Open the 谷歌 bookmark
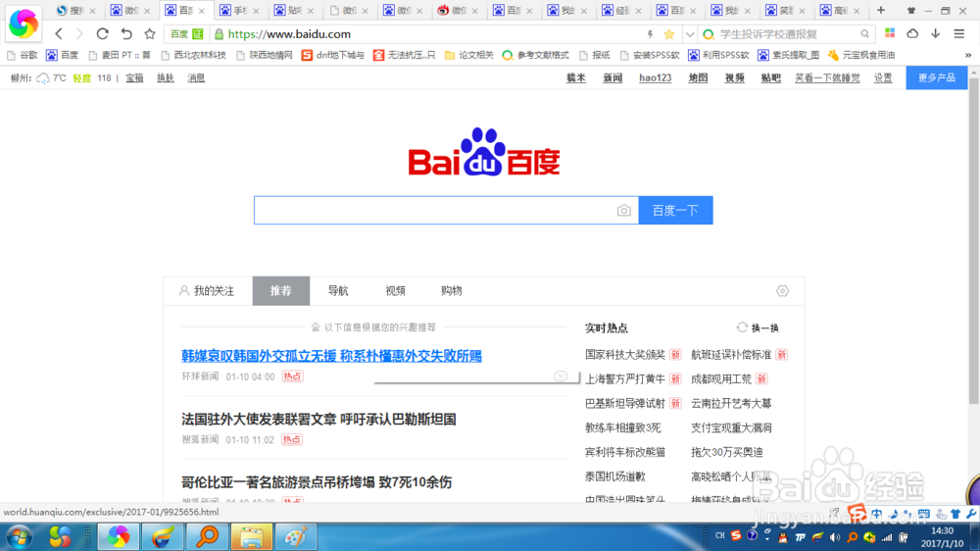This screenshot has width=980, height=551. (x=23, y=55)
